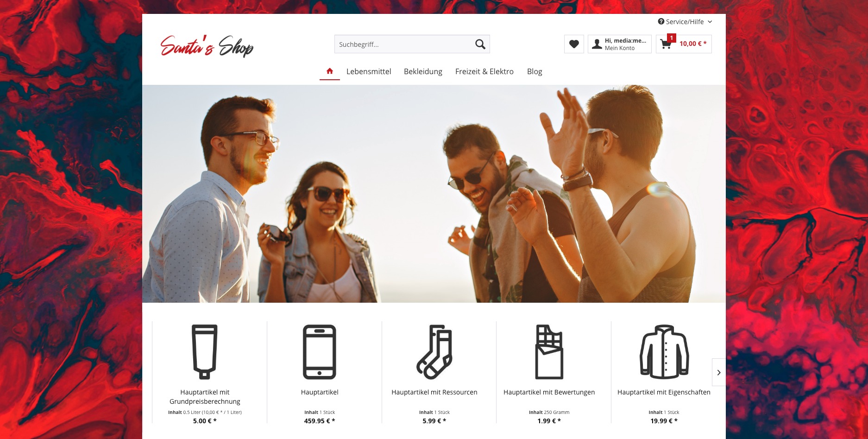Show next products with slider arrow
868x439 pixels.
tap(719, 372)
